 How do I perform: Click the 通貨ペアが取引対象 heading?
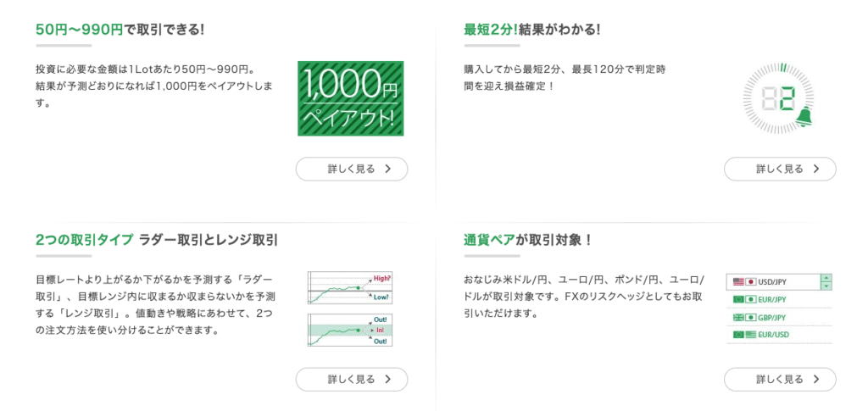click(x=528, y=240)
